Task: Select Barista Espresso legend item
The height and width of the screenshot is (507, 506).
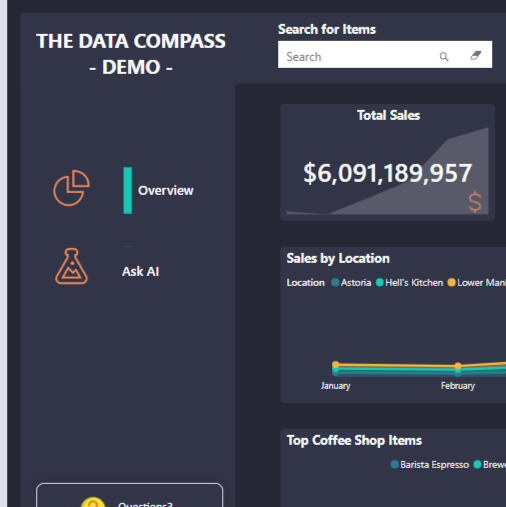Action: click(430, 465)
